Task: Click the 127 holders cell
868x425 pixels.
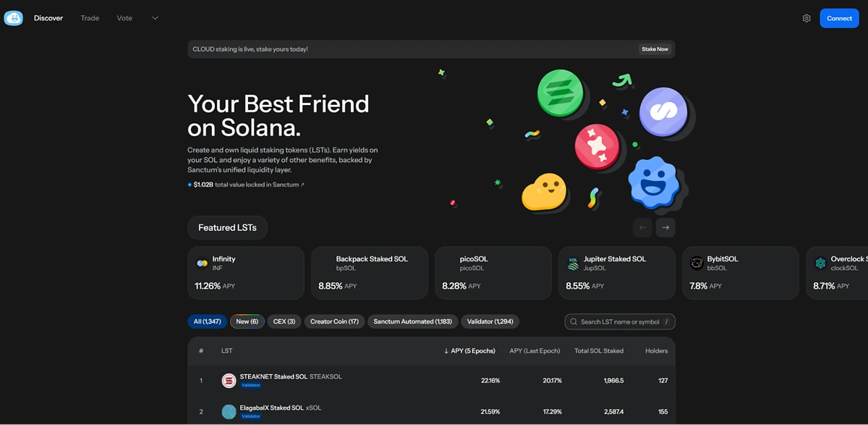Action: [x=663, y=381]
